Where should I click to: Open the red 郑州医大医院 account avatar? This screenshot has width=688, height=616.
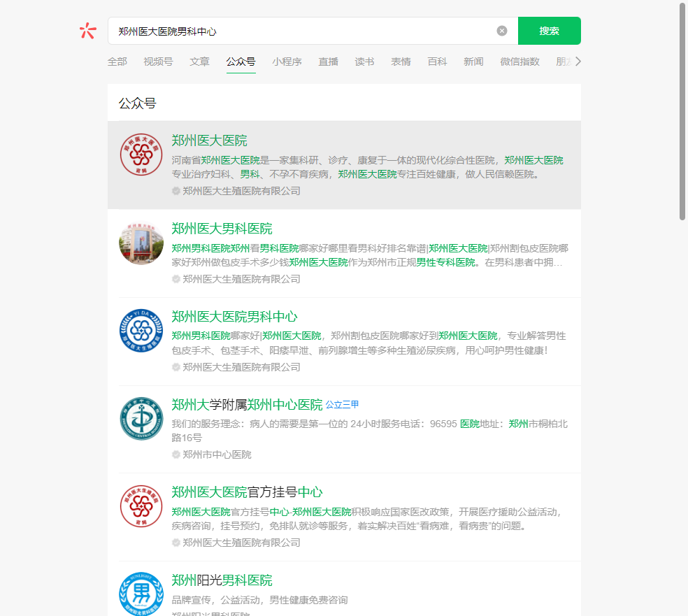coord(141,155)
